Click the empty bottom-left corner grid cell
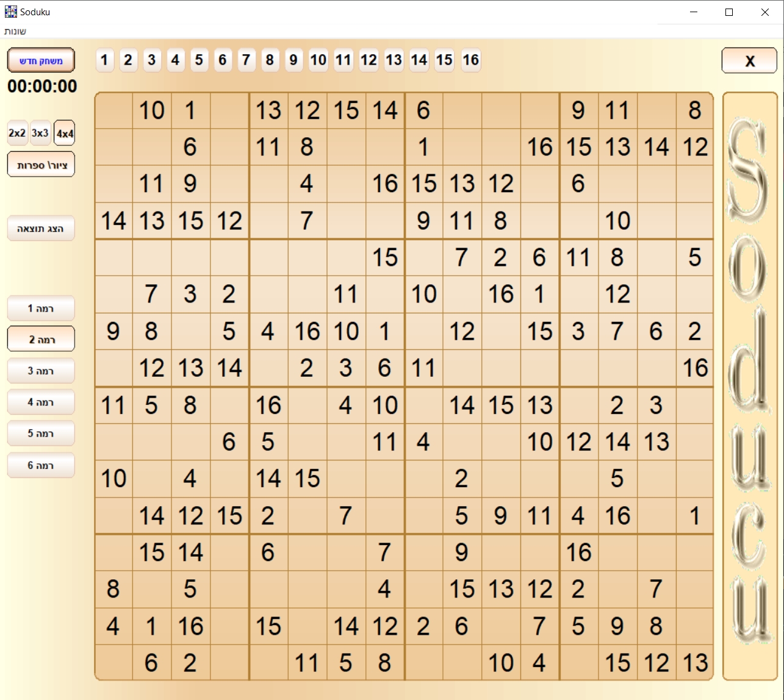 coord(113,663)
